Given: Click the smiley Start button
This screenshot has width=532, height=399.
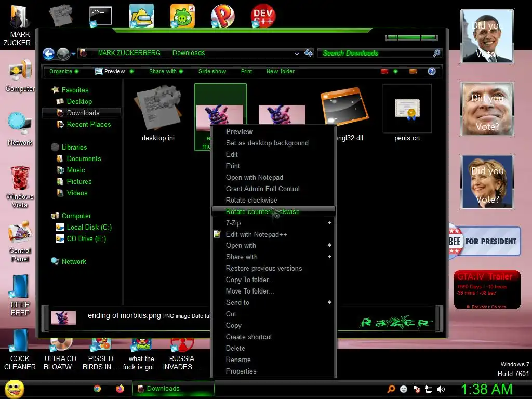Looking at the screenshot, I should point(15,389).
